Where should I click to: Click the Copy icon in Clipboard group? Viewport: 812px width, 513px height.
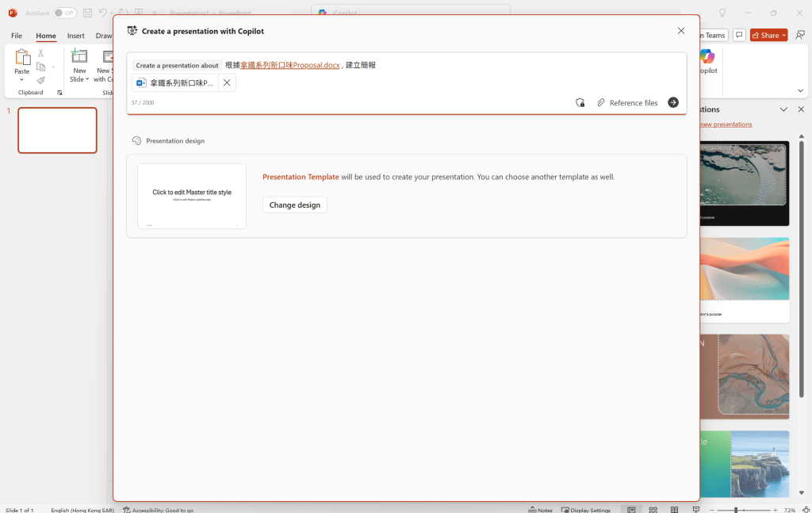[41, 67]
